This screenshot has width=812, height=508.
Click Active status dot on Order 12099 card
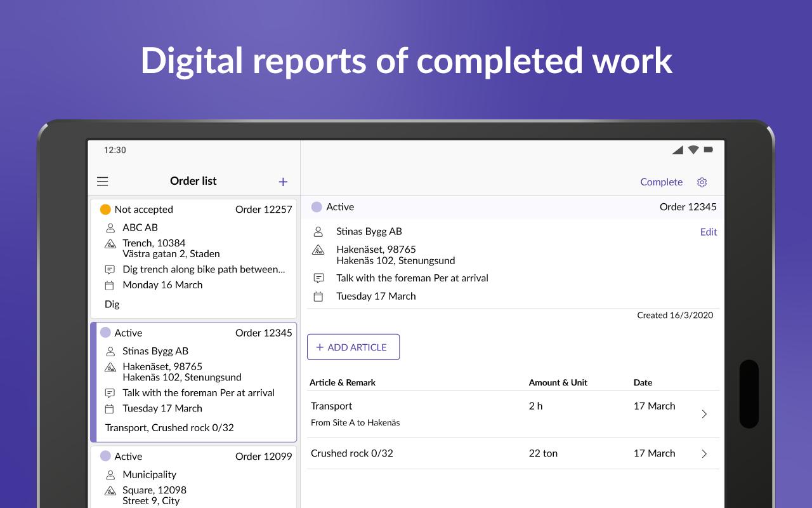click(105, 456)
